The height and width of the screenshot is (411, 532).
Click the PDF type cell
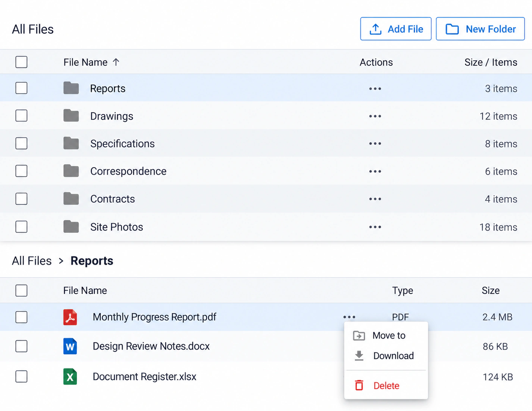(400, 317)
